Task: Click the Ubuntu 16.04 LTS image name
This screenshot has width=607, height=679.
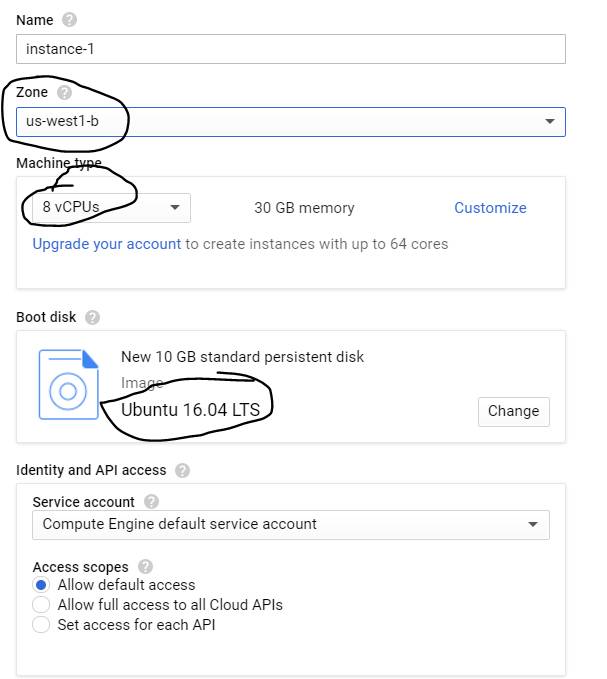Action: click(x=190, y=410)
